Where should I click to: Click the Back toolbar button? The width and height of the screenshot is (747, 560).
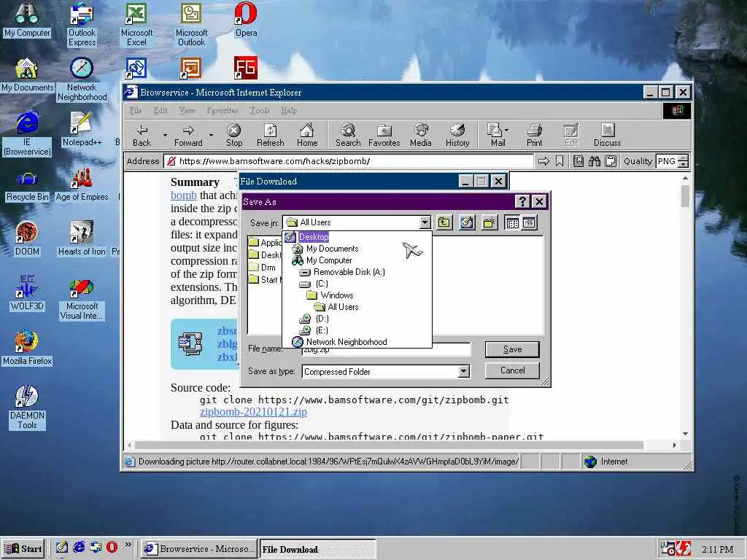[142, 135]
